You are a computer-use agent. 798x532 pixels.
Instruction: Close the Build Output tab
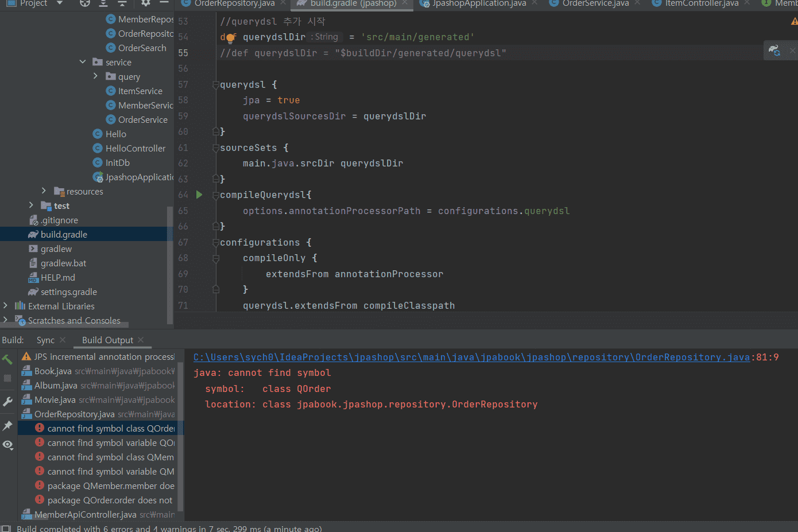point(141,340)
